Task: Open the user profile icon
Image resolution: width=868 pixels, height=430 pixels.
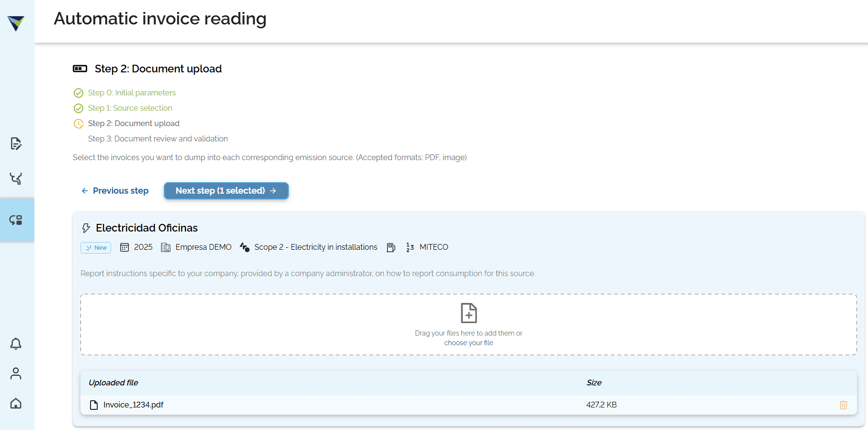Action: coord(16,373)
